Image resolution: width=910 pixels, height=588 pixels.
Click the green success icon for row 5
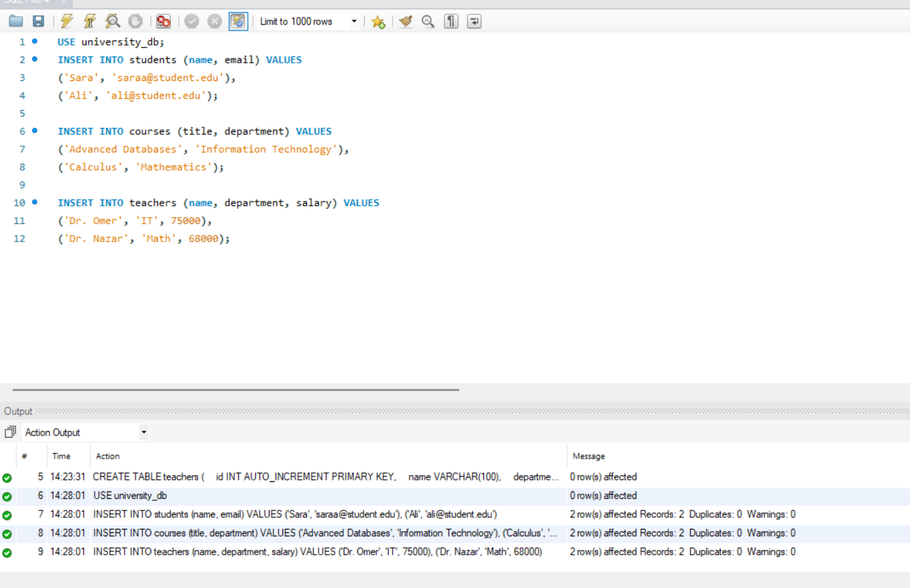7,478
